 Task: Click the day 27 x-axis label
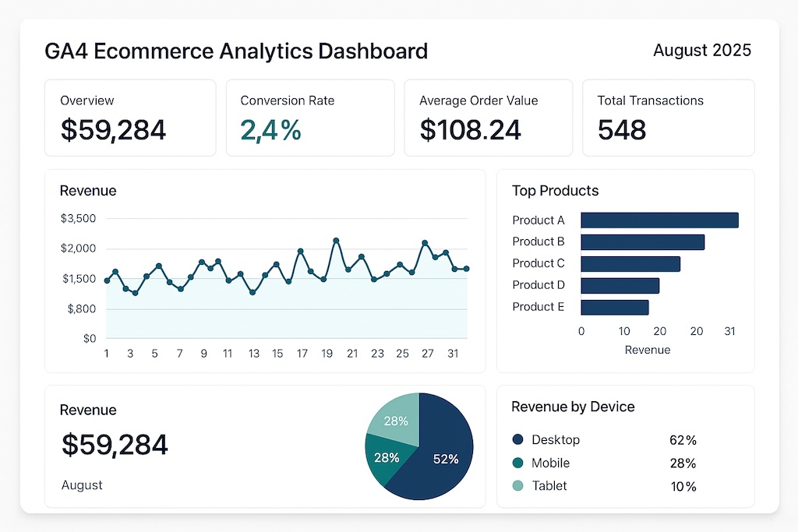[x=427, y=354]
